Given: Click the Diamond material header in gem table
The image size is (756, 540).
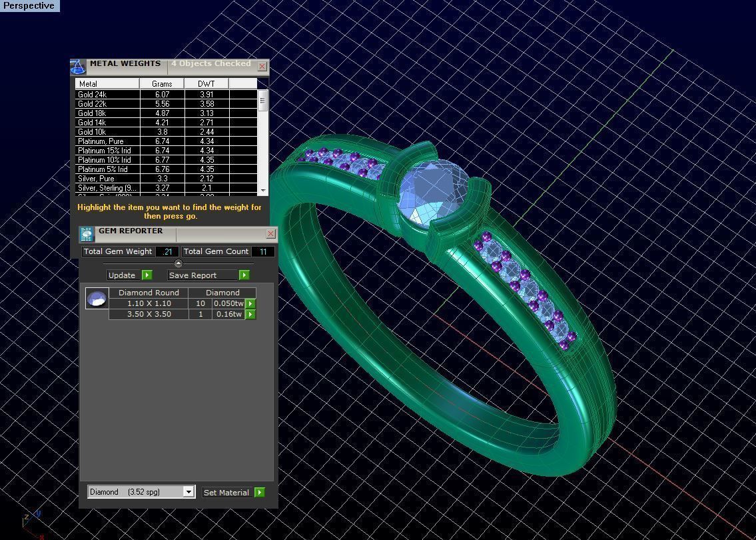Looking at the screenshot, I should (x=222, y=293).
